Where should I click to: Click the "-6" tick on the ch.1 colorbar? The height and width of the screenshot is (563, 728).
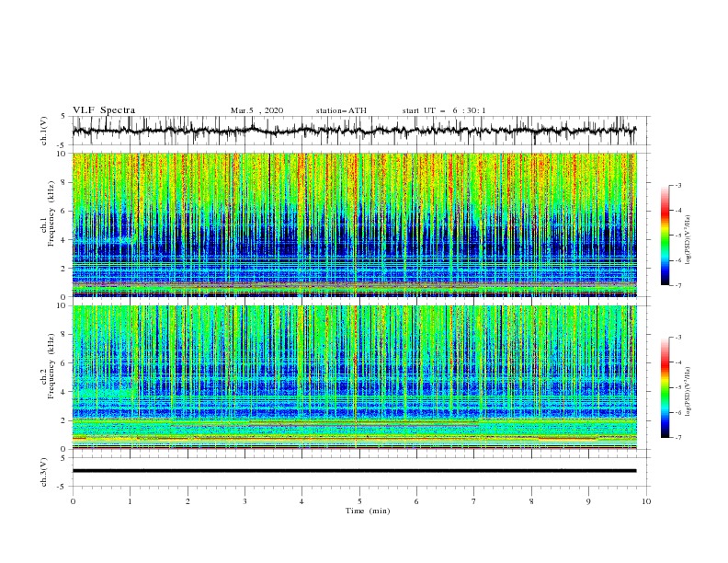pyautogui.click(x=678, y=260)
